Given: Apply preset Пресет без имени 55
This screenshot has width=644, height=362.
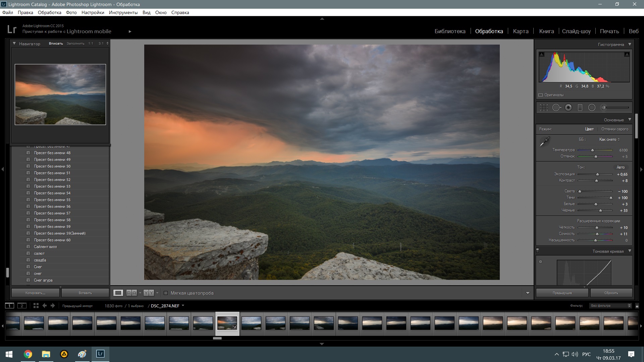Looking at the screenshot, I should (x=52, y=200).
